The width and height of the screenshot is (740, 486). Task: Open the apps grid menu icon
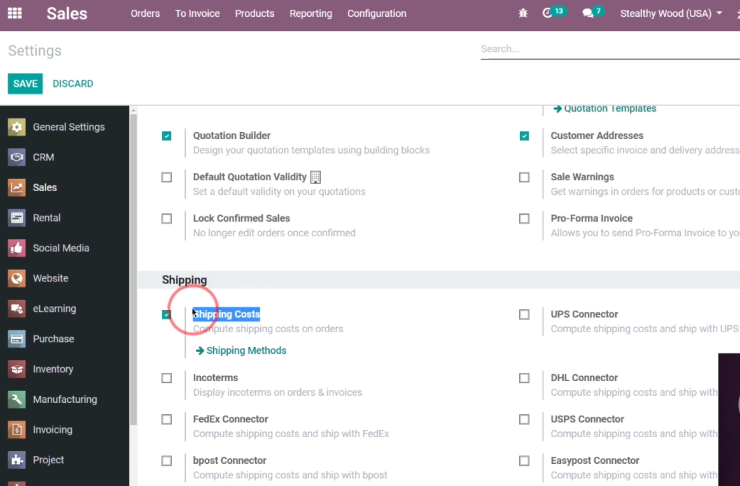pyautogui.click(x=15, y=13)
